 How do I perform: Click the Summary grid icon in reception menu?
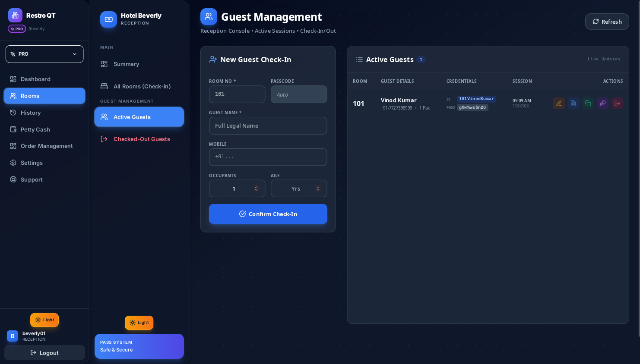pyautogui.click(x=104, y=64)
